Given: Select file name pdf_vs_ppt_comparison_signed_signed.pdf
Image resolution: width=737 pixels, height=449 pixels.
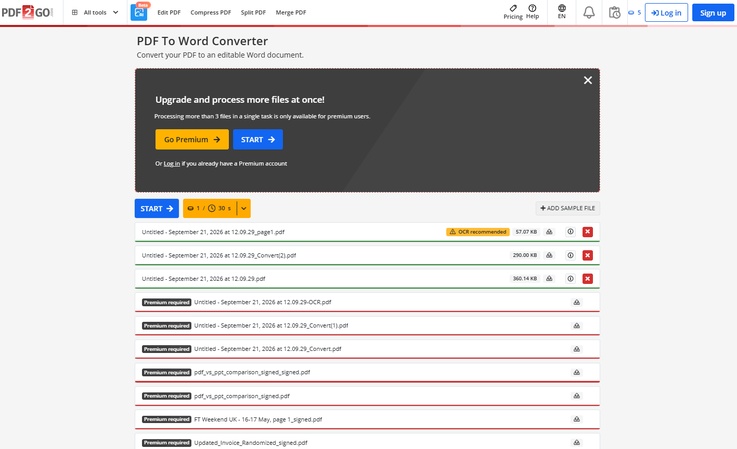Looking at the screenshot, I should (252, 372).
